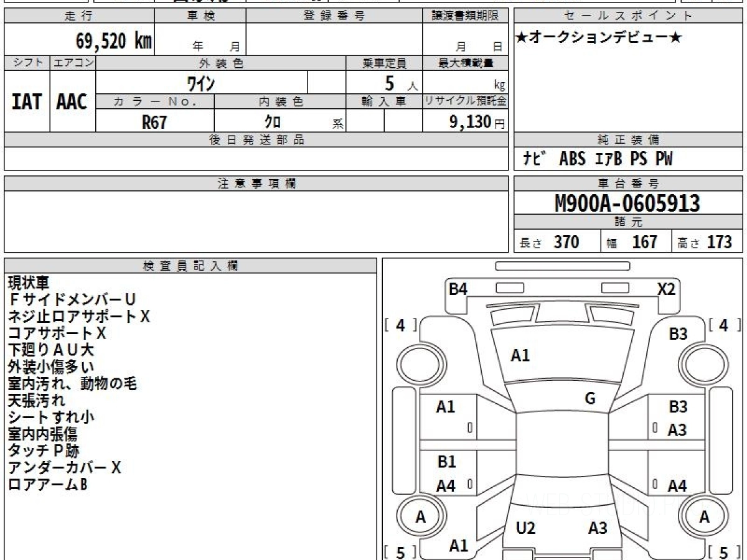Select the FサイドメンバーU note
747x560 pixels.
tap(72, 299)
